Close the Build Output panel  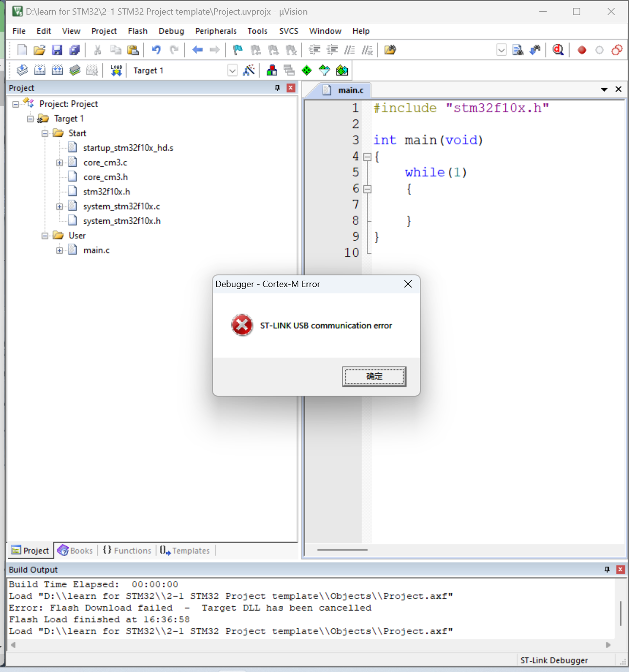tap(621, 569)
